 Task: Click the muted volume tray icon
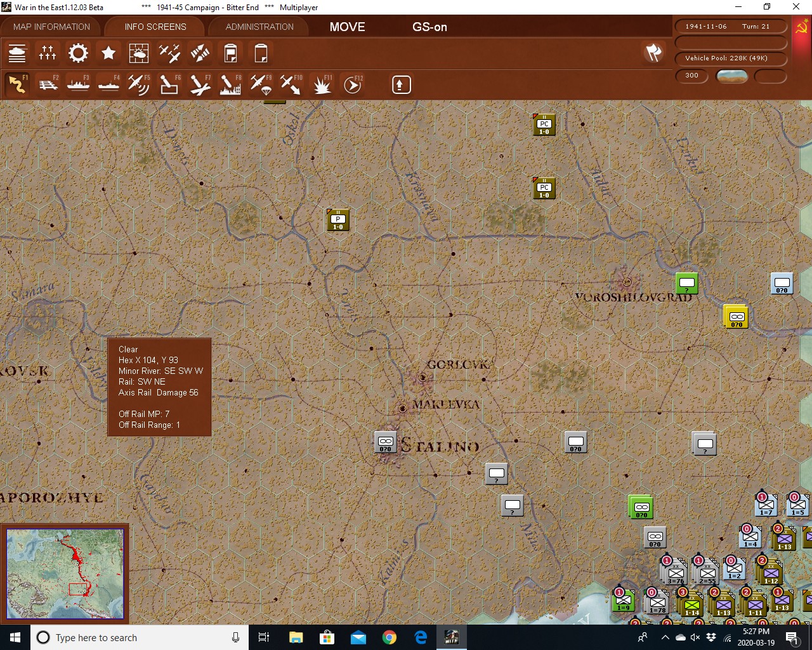click(x=695, y=637)
